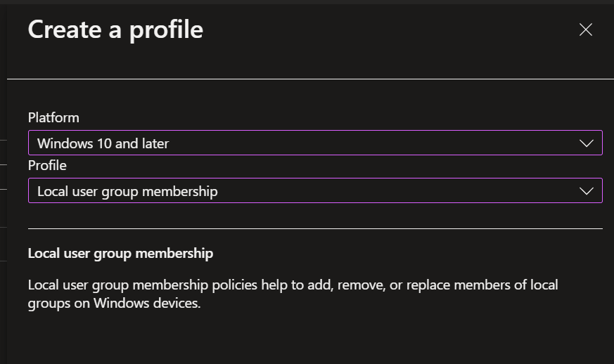Image resolution: width=614 pixels, height=364 pixels.
Task: Click the divider line below Profile dropdown
Action: 315,228
